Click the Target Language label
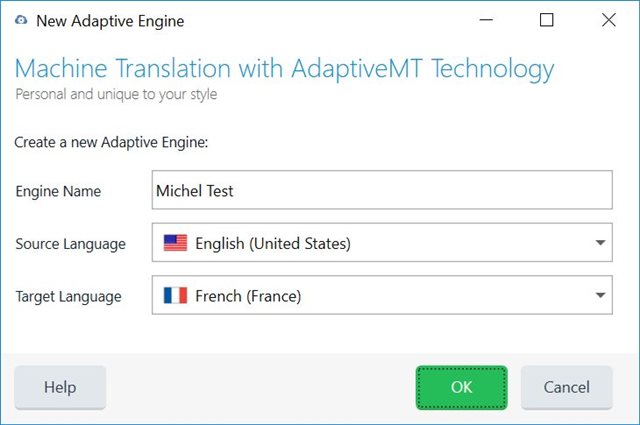Screen dimensions: 640x425 (69, 296)
